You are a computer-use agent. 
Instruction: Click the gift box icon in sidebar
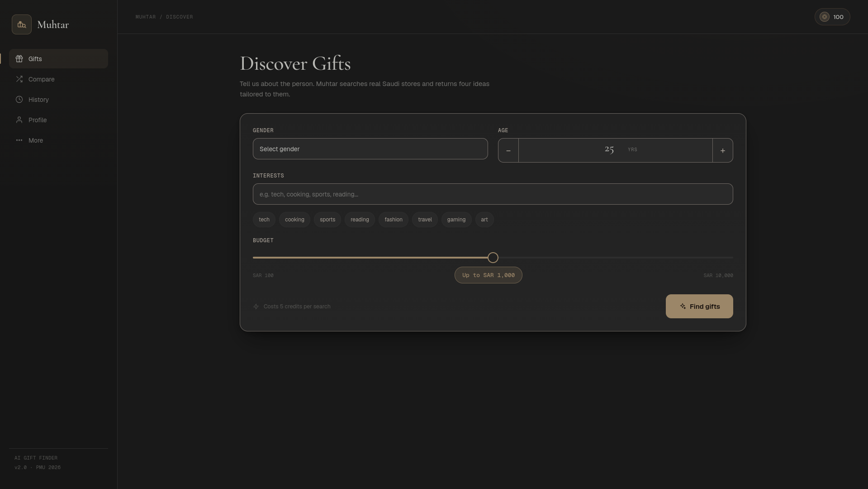(19, 59)
